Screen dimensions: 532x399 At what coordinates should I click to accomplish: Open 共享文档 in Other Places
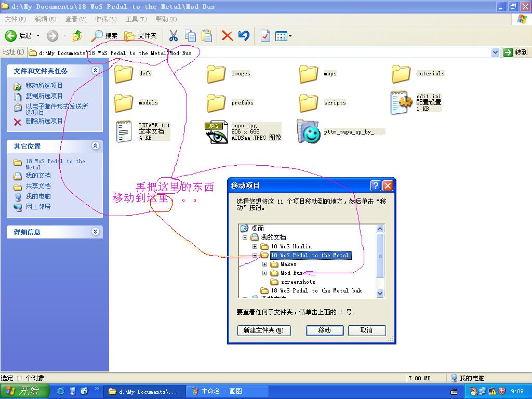[x=38, y=186]
